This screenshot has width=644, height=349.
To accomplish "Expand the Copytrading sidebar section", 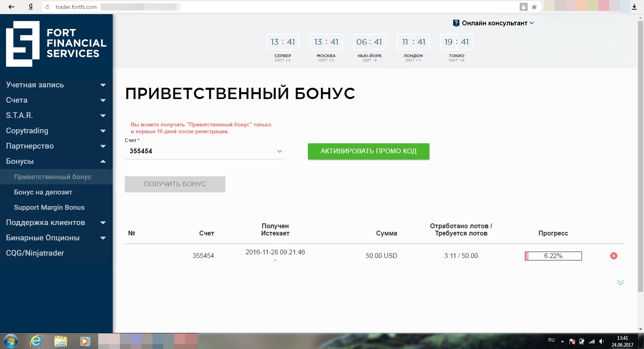I will pos(56,131).
